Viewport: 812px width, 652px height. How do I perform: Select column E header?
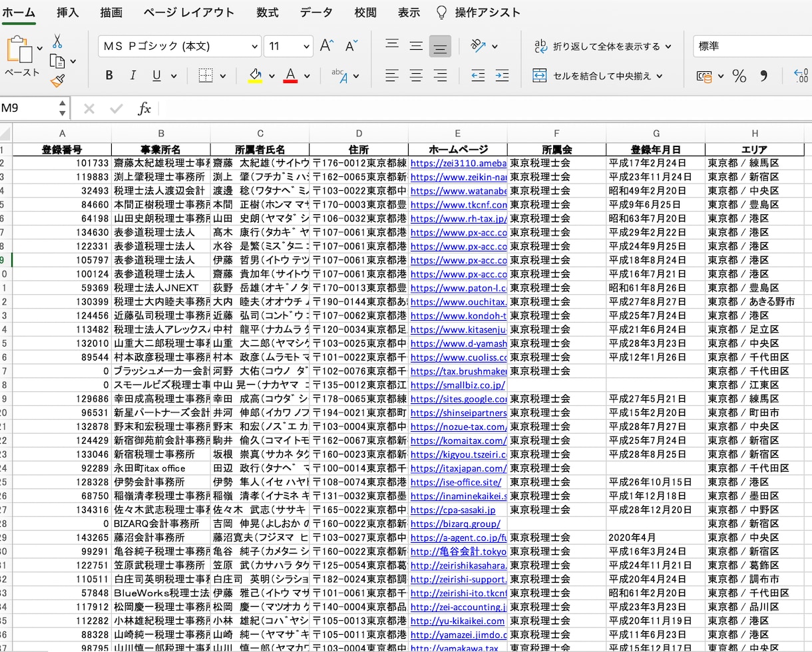(x=458, y=132)
